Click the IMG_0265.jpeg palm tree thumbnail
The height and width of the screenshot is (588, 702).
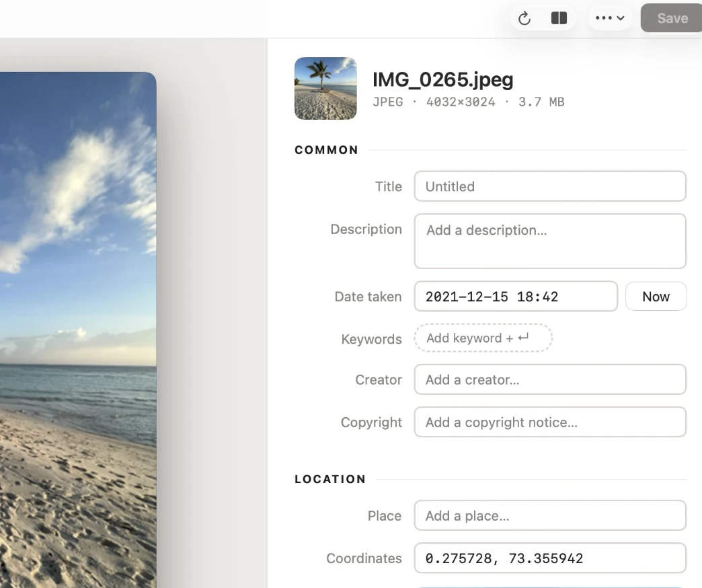coord(325,88)
